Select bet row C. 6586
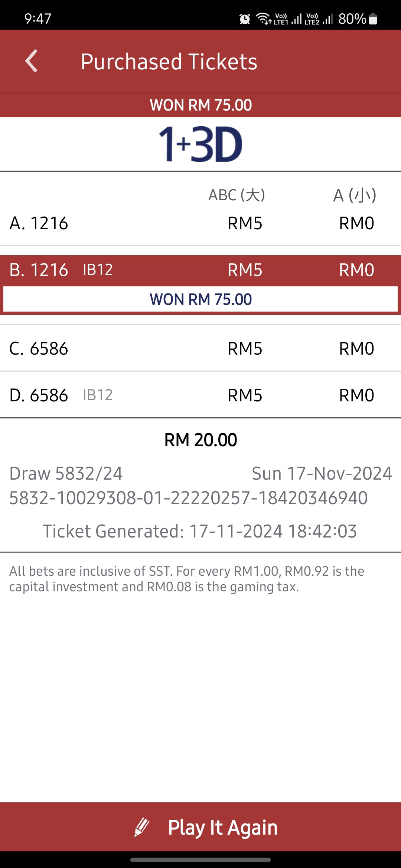 pos(200,349)
